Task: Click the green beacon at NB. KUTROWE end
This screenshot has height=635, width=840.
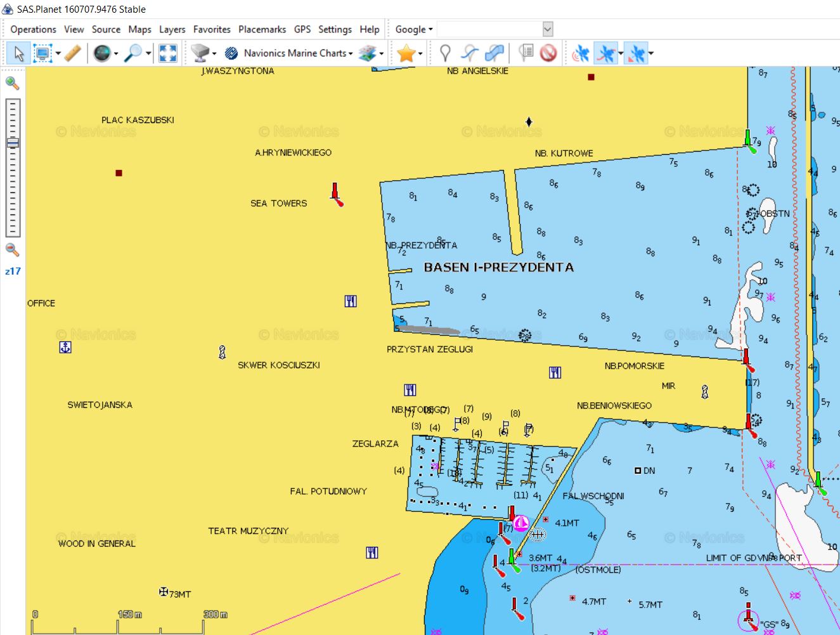Action: (749, 141)
